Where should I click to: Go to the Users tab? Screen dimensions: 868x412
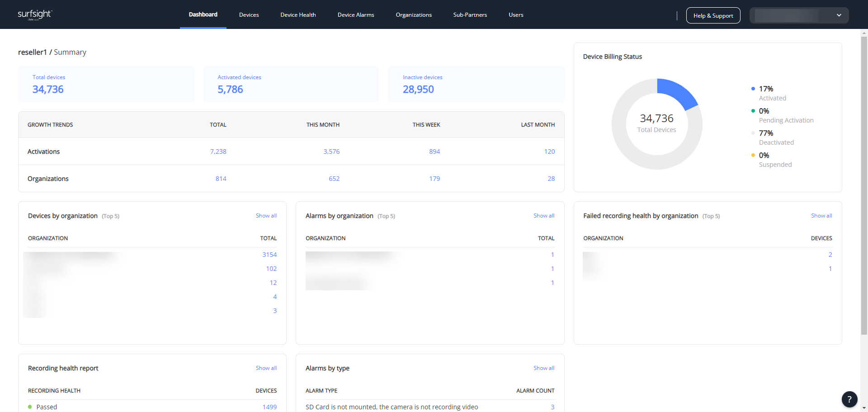click(516, 15)
